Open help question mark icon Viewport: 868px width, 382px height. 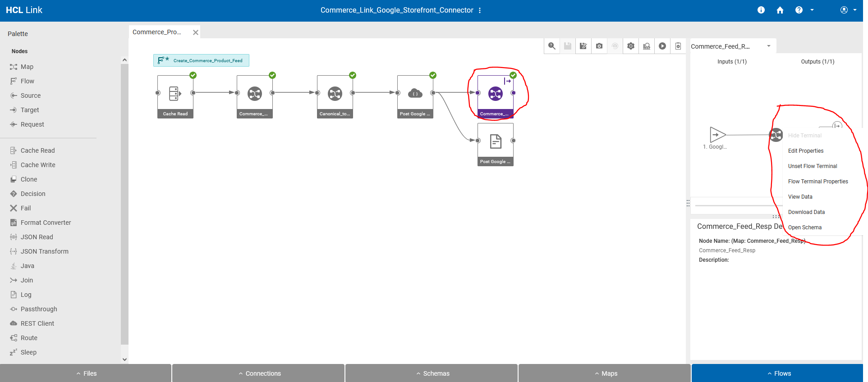[799, 10]
